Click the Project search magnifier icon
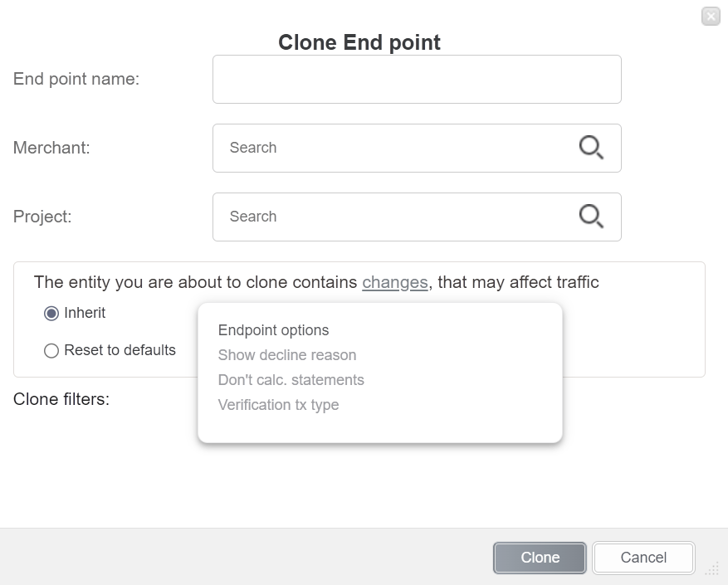728x585 pixels. coord(590,217)
